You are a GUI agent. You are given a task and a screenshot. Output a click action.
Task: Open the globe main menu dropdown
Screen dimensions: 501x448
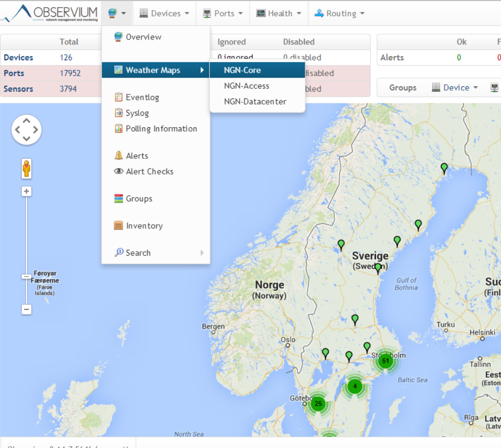117,13
